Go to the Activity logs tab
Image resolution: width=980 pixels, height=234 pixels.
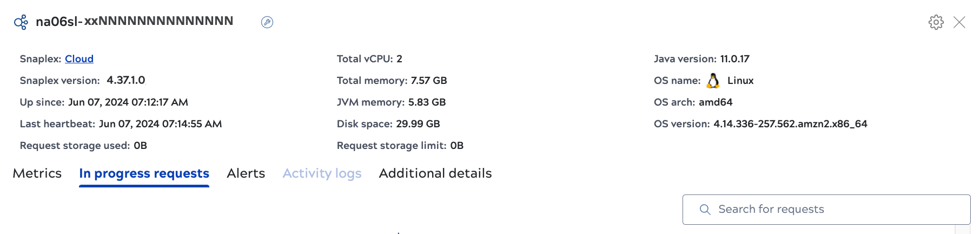(322, 173)
